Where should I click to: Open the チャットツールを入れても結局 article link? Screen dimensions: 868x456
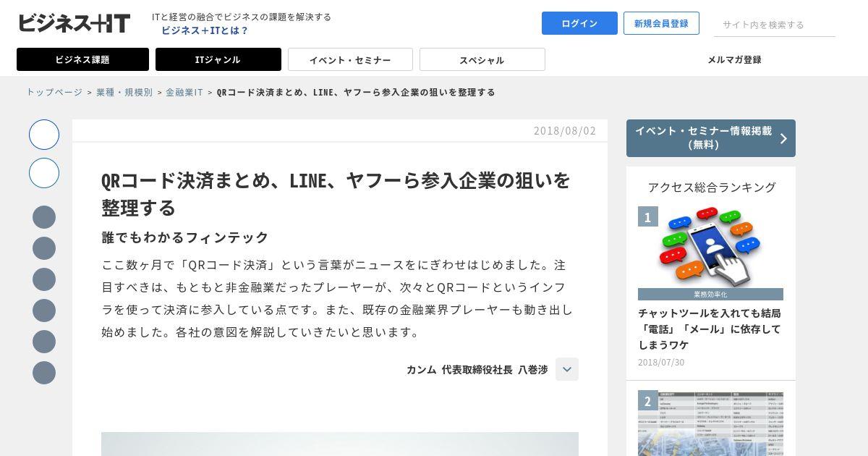(x=710, y=329)
